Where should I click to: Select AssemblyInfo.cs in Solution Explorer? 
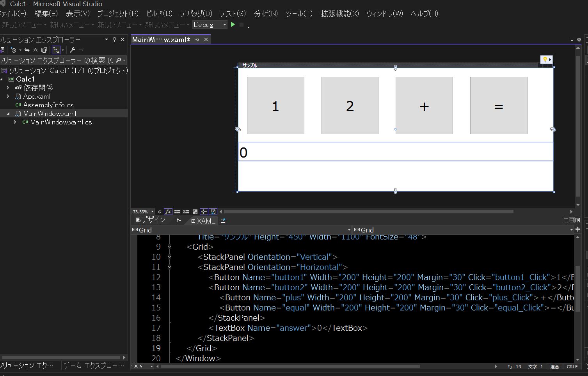pyautogui.click(x=48, y=105)
